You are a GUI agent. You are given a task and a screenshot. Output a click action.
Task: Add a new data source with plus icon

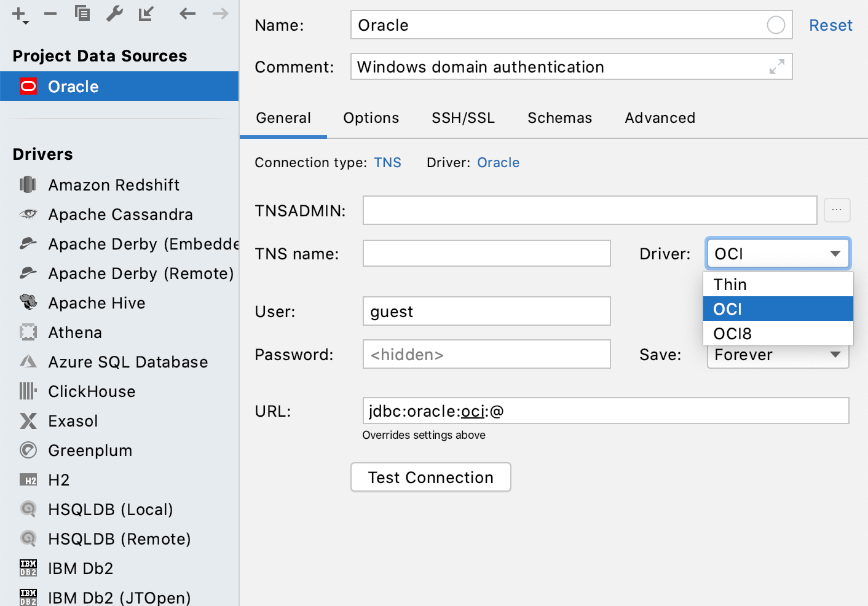(x=20, y=15)
